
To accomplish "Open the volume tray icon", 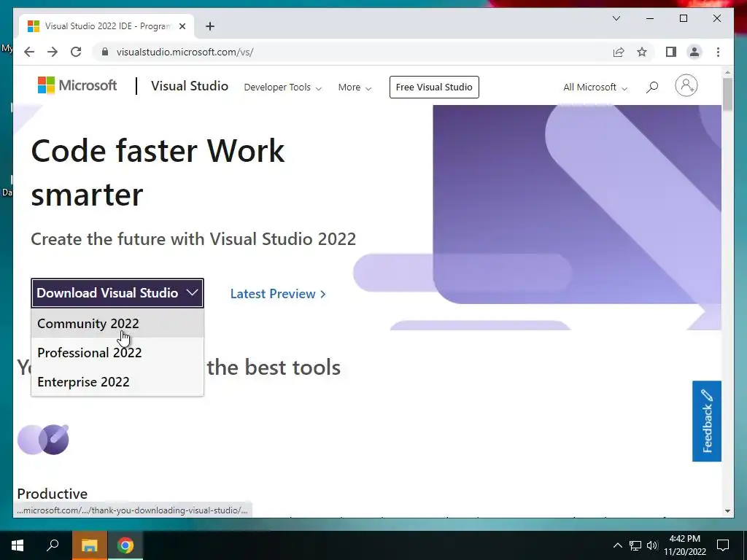I will [x=652, y=545].
